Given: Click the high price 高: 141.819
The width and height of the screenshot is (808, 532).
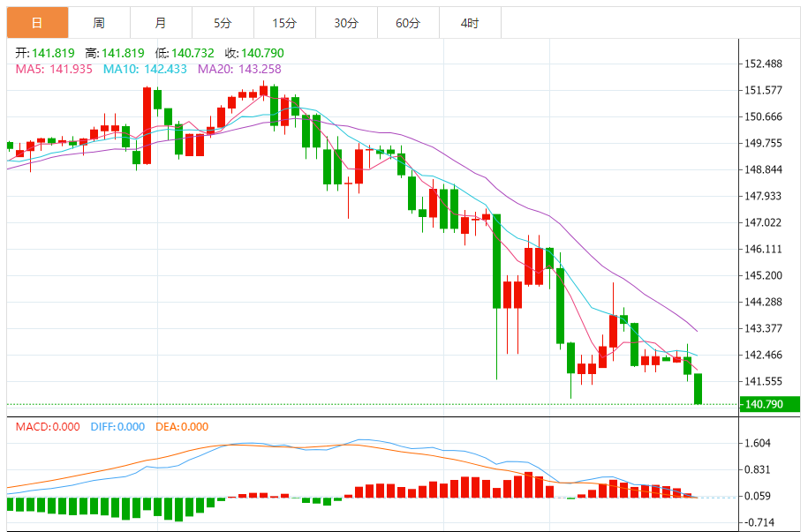Looking at the screenshot, I should coord(115,53).
